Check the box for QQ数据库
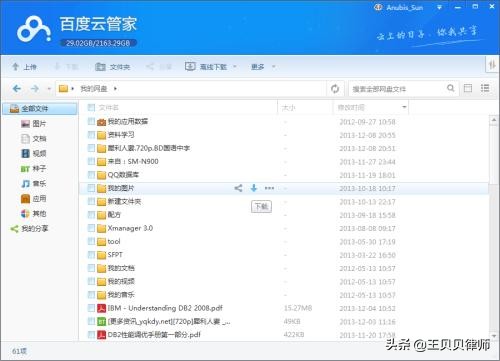 [91, 175]
